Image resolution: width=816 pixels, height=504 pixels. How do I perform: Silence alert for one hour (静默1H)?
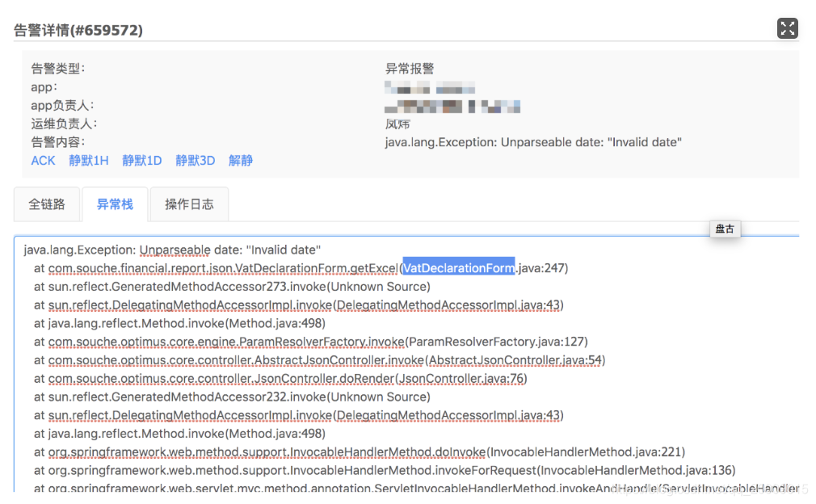point(89,161)
